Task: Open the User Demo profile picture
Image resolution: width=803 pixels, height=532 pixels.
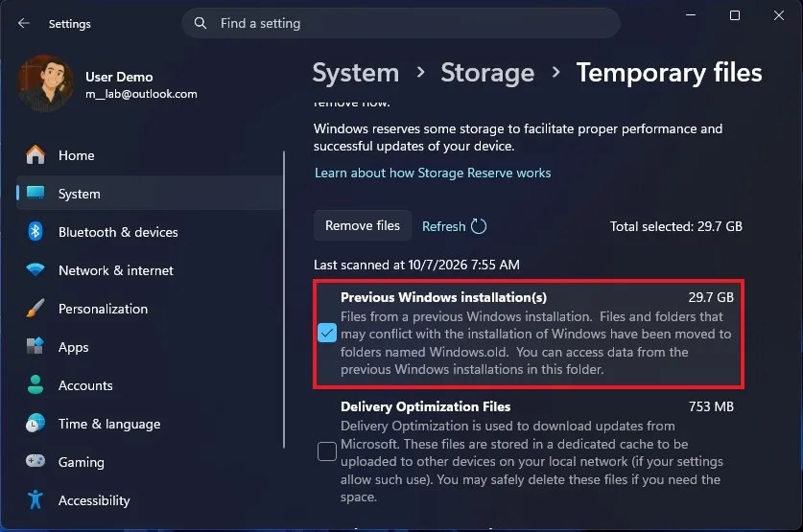Action: (x=44, y=83)
